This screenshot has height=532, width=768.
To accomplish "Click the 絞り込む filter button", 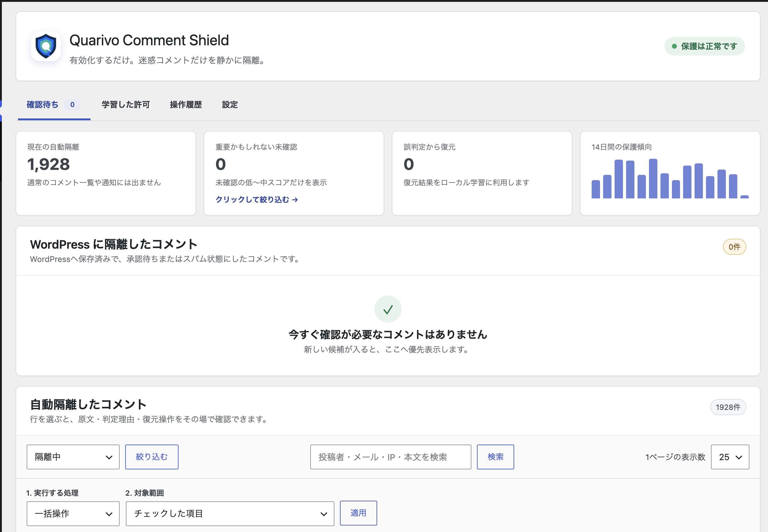I will pos(152,457).
